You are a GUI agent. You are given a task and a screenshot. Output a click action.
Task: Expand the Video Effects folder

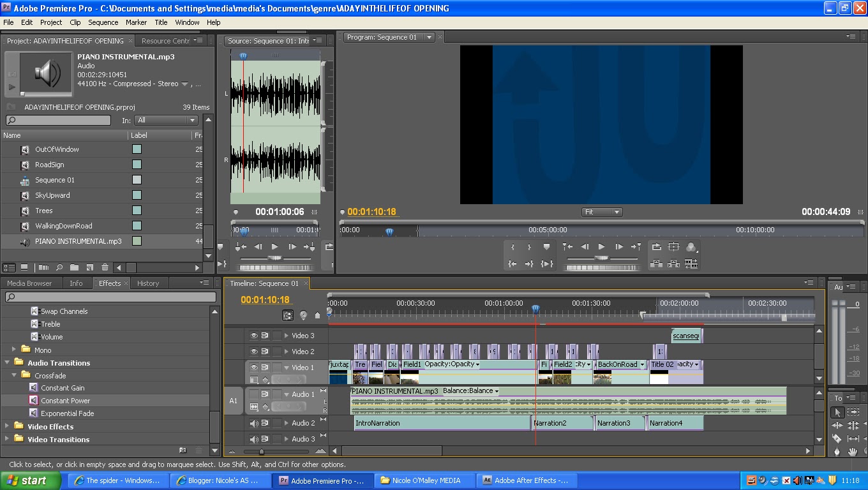tap(8, 427)
